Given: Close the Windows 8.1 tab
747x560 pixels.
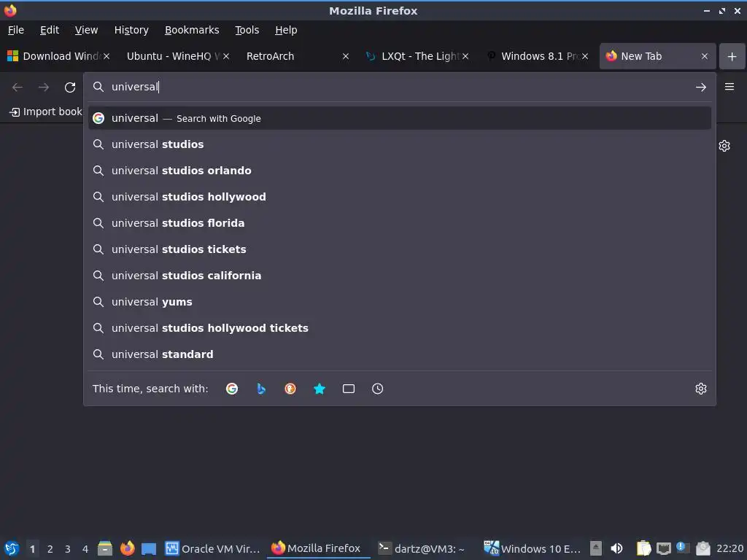Looking at the screenshot, I should tap(585, 56).
